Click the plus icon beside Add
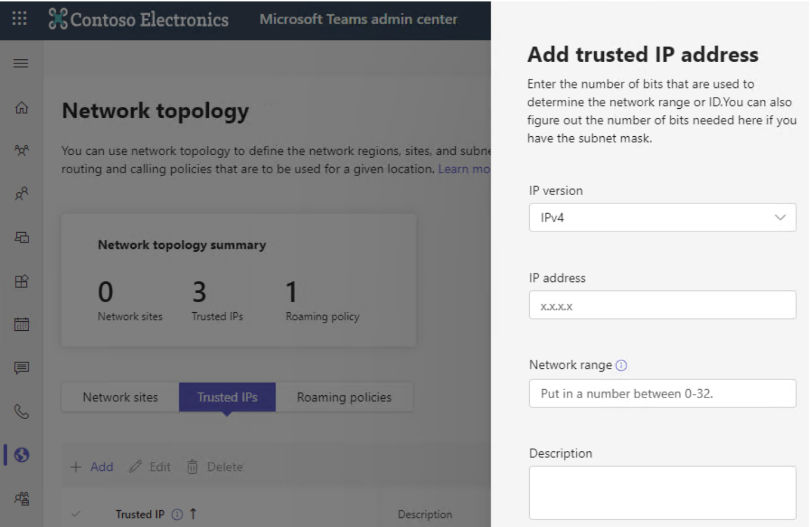Image resolution: width=812 pixels, height=527 pixels. (76, 467)
